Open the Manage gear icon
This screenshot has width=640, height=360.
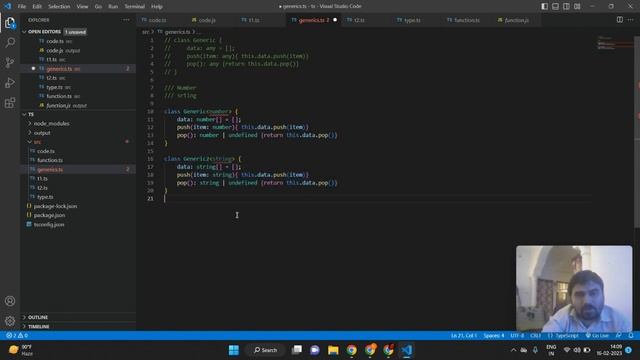coord(10,321)
